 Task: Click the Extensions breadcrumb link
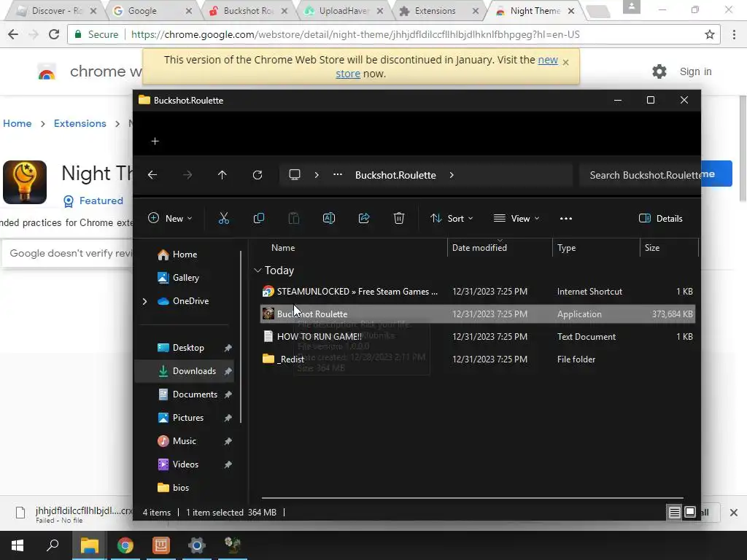(x=80, y=123)
